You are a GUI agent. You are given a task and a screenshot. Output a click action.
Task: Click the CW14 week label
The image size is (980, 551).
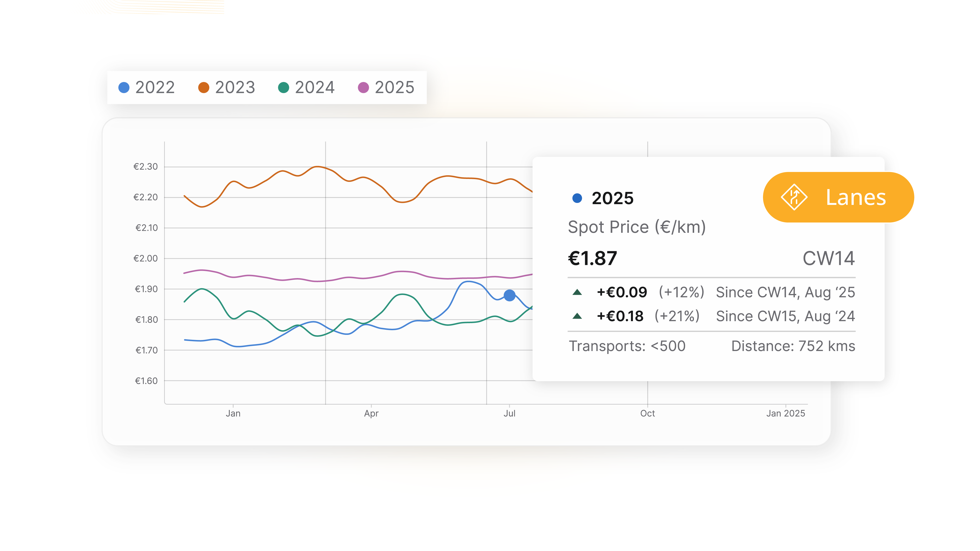[829, 258]
